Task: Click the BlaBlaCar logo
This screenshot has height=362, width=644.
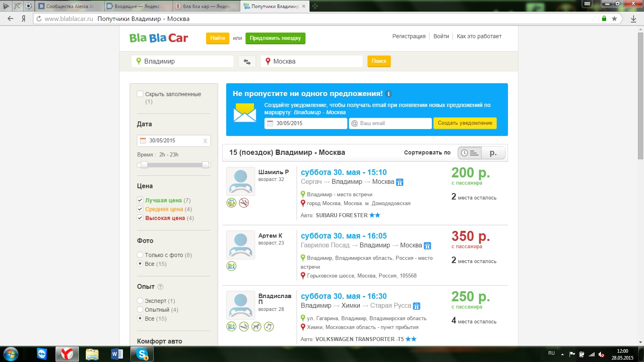Action: [x=159, y=38]
